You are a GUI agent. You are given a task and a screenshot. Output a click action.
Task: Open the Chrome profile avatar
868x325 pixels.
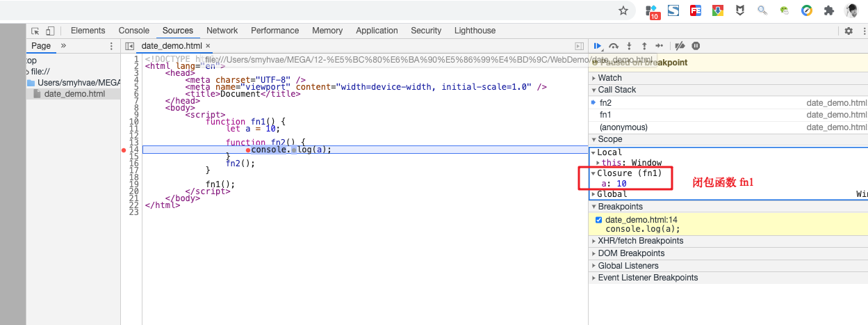click(851, 10)
